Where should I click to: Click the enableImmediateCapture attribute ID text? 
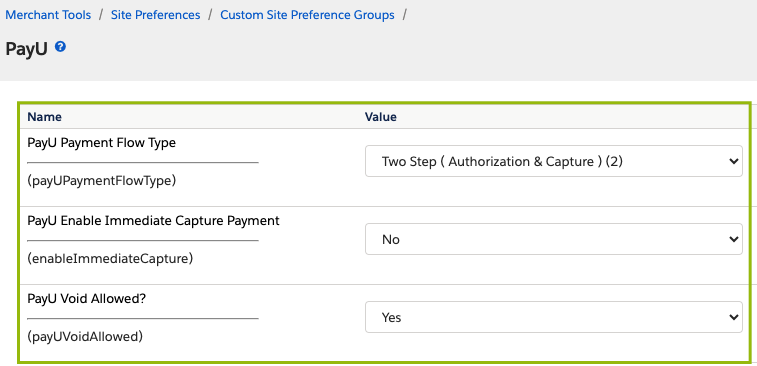(110, 258)
